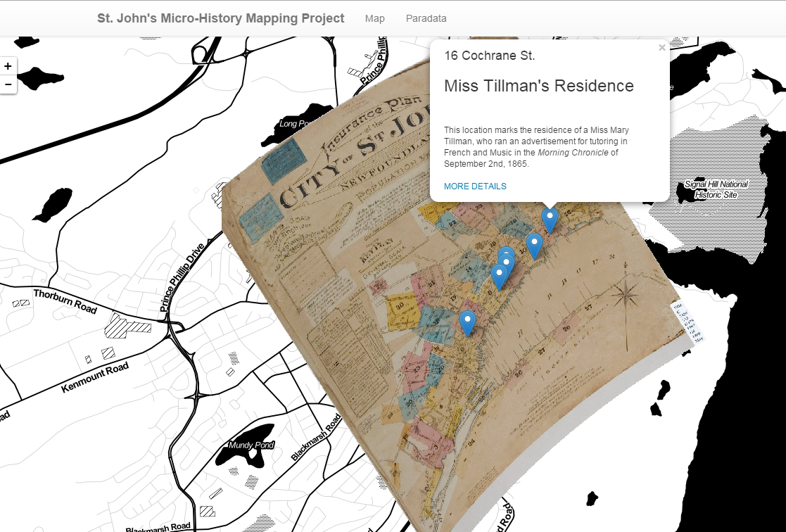Click the Miss Tillman's Residence popup heading

pyautogui.click(x=538, y=86)
